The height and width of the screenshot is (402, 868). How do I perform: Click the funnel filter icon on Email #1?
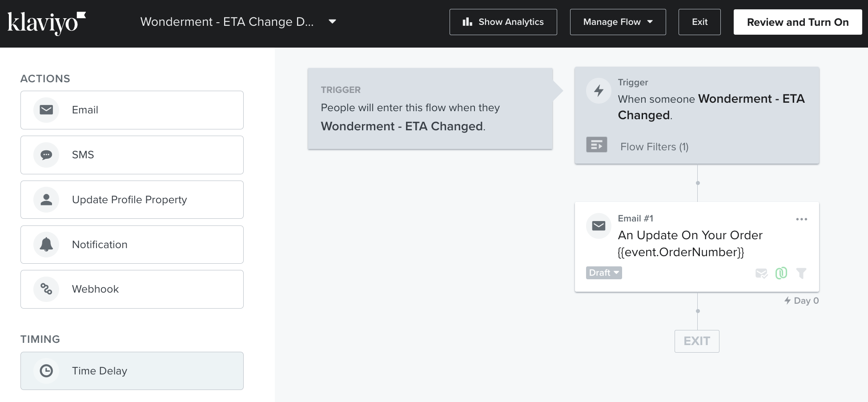point(801,273)
